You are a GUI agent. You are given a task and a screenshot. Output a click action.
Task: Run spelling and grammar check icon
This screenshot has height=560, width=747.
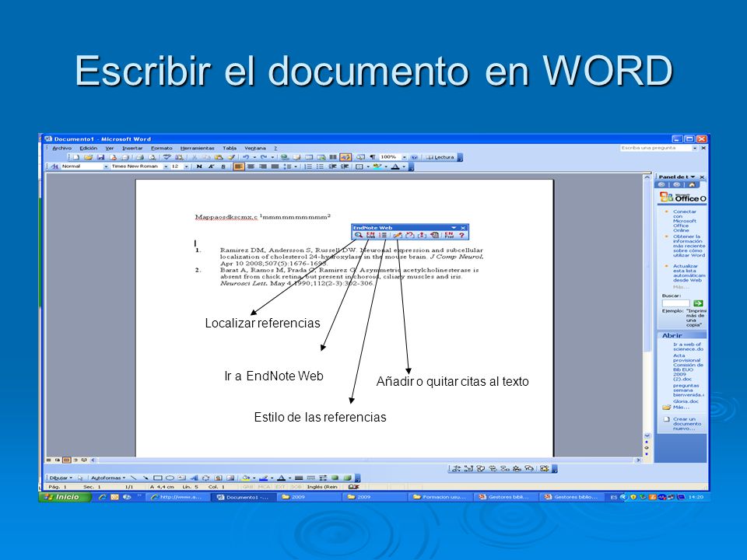[x=167, y=157]
